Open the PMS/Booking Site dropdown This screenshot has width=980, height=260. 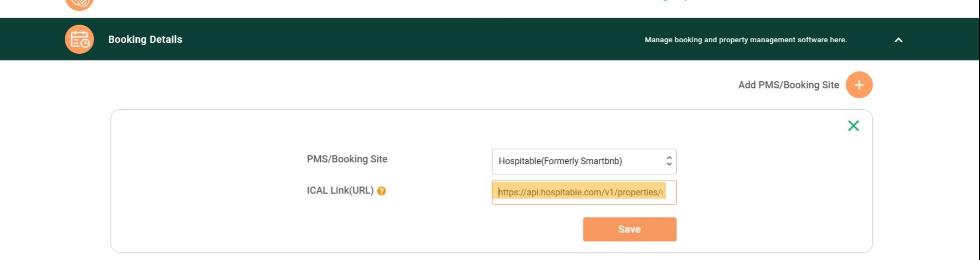pos(584,161)
